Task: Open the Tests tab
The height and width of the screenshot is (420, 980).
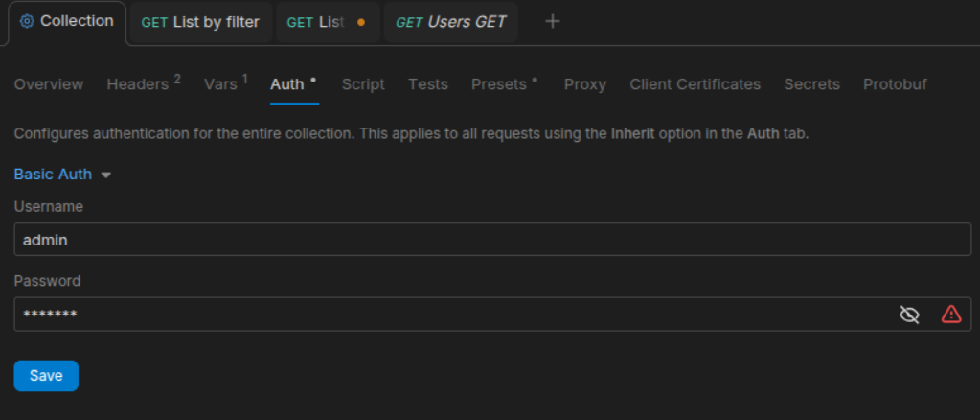Action: pos(427,84)
